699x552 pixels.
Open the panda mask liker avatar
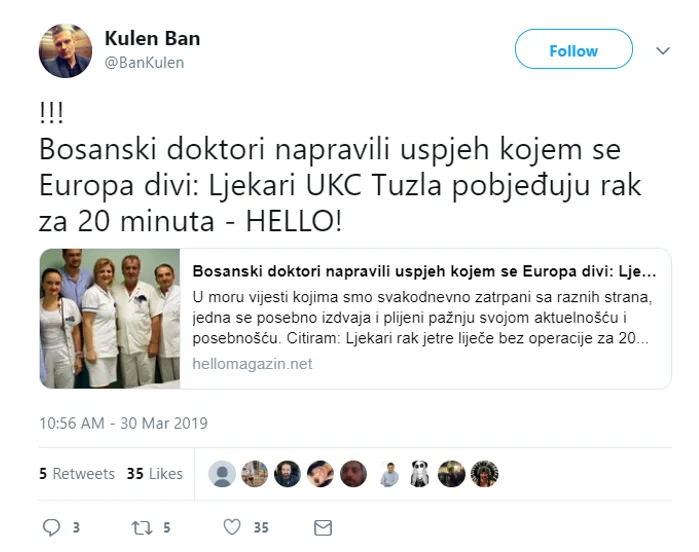tap(419, 474)
